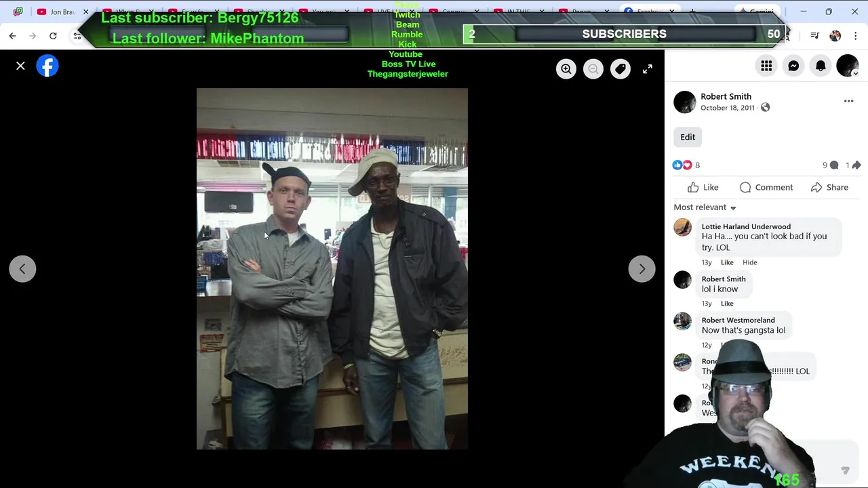
Task: Reload the browser page
Action: tap(53, 35)
